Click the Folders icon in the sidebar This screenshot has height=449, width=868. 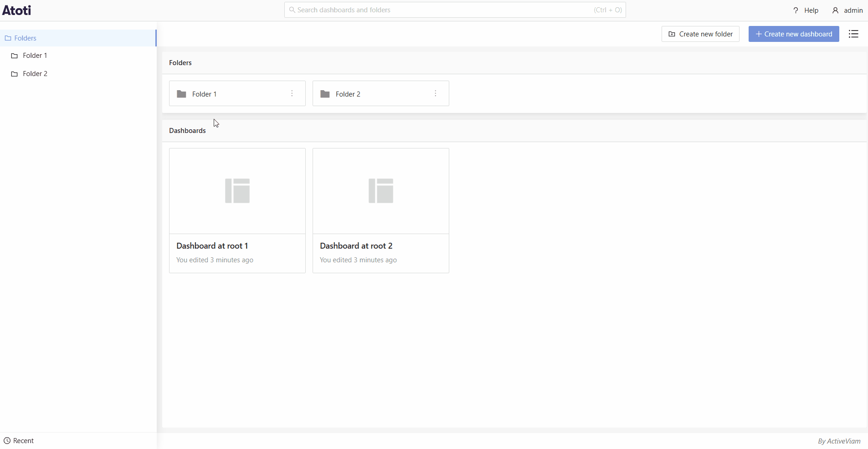[8, 38]
